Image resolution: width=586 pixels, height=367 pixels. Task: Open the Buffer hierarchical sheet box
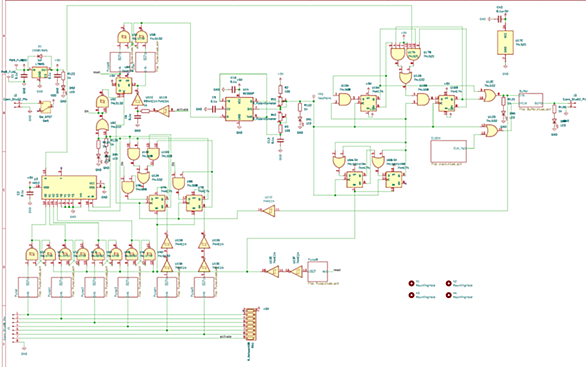point(531,100)
